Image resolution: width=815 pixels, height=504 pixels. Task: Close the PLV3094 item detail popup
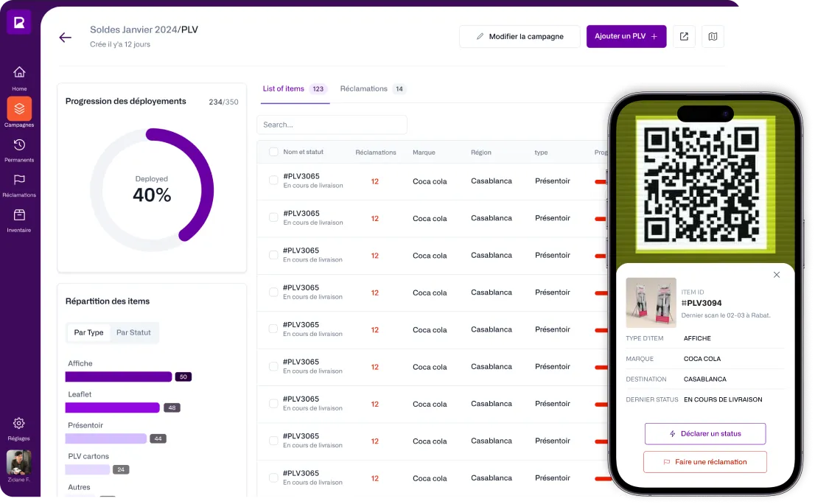click(777, 274)
